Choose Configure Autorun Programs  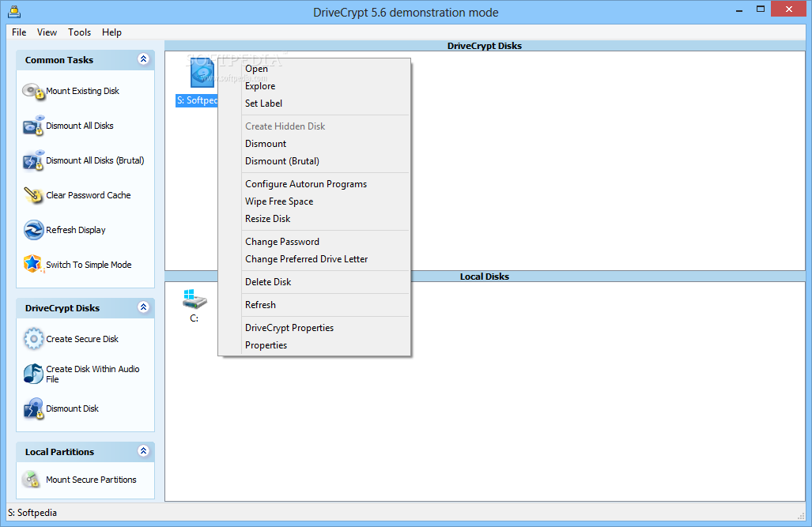click(315, 184)
